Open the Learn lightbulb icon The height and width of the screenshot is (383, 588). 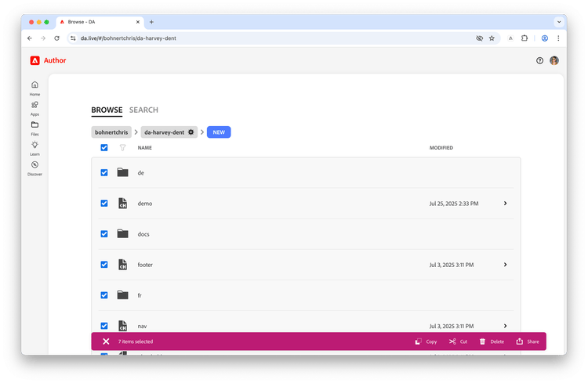coord(34,145)
